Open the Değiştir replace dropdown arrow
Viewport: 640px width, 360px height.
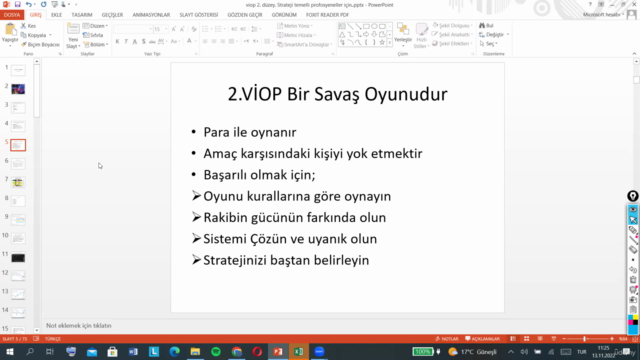point(508,35)
